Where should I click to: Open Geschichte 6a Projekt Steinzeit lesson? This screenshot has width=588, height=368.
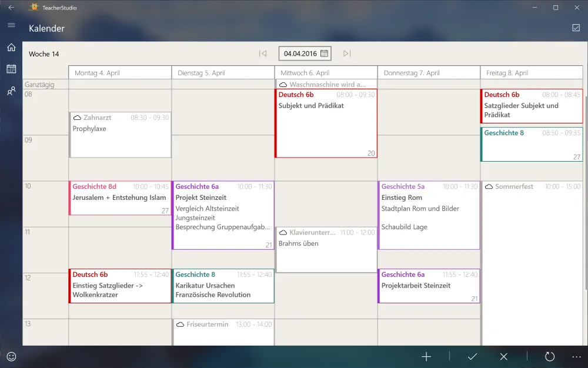[x=223, y=215]
